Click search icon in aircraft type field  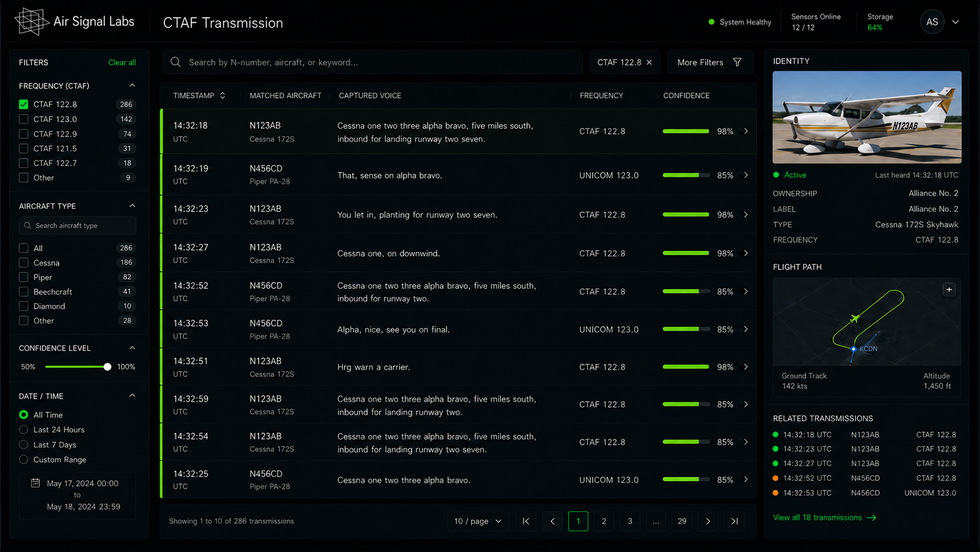(x=28, y=225)
